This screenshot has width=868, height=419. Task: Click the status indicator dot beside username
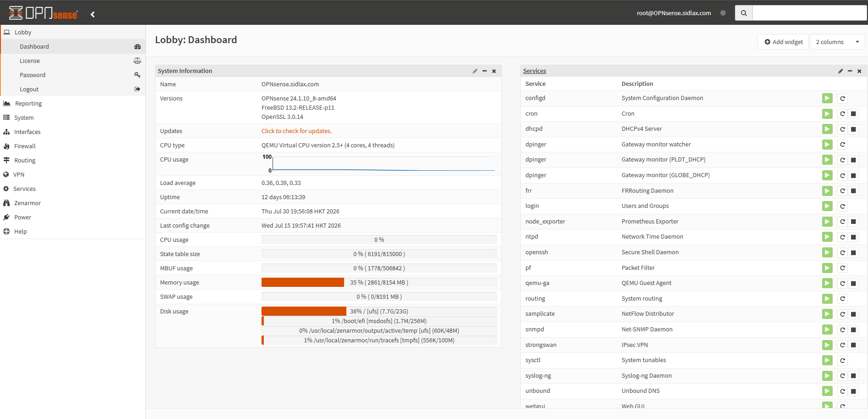point(723,13)
